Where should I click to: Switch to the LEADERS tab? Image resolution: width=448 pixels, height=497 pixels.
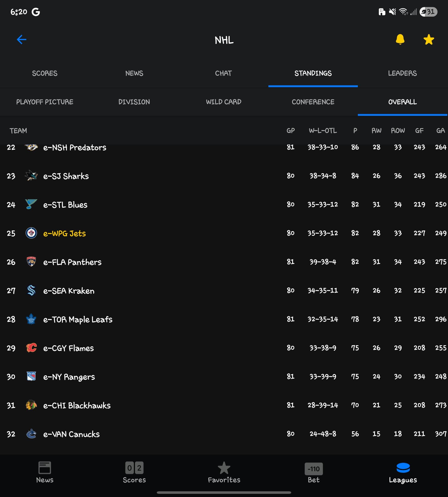[x=402, y=73]
